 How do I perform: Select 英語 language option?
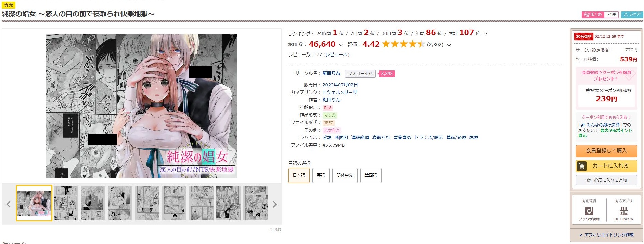tap(321, 175)
